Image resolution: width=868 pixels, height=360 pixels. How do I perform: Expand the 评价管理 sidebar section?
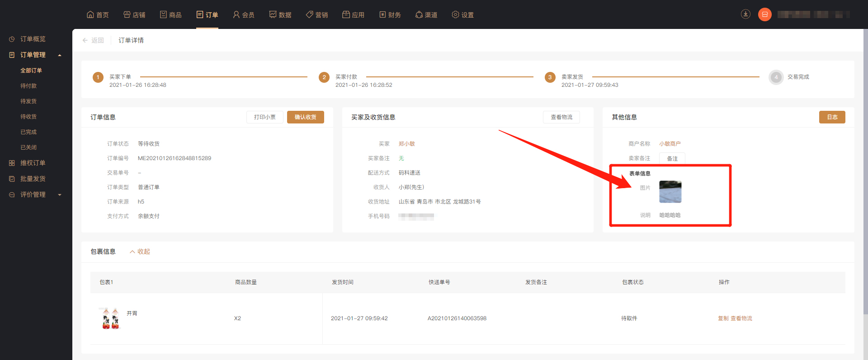(x=59, y=195)
